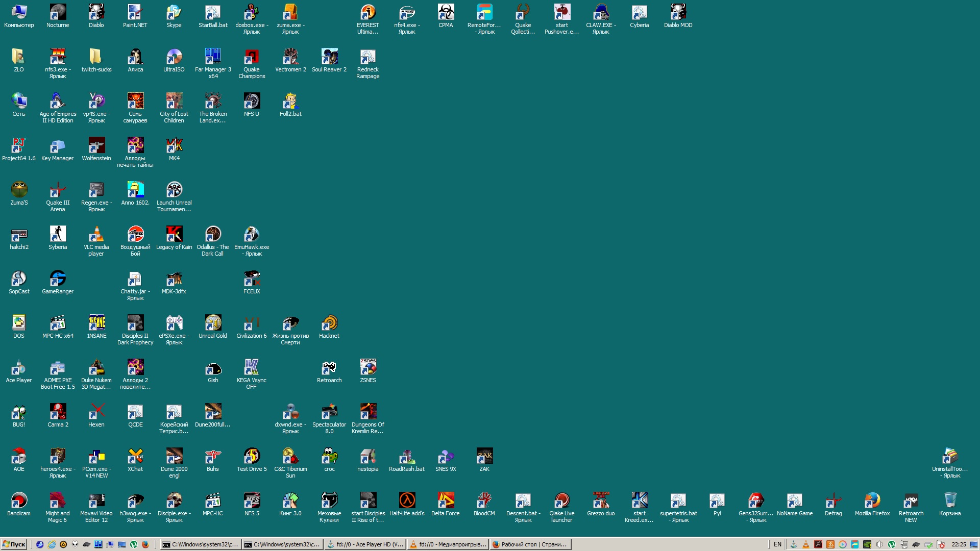980x551 pixels.
Task: Select the Far Manager 3 x64 icon
Action: 213,57
